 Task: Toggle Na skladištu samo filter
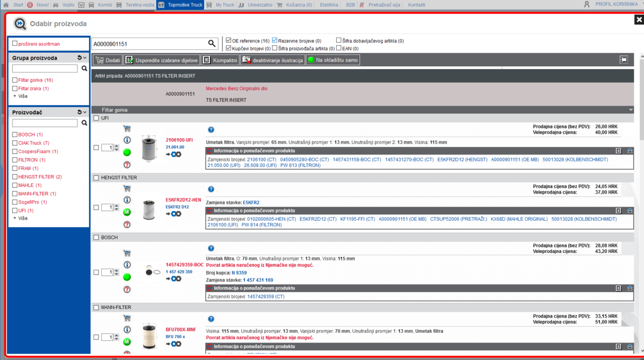point(333,60)
